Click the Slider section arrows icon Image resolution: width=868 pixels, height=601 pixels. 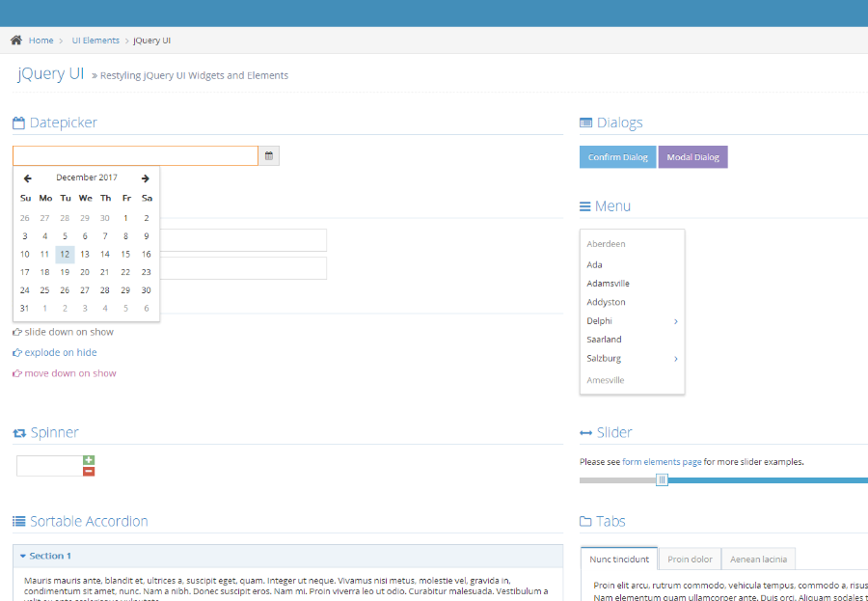[585, 433]
